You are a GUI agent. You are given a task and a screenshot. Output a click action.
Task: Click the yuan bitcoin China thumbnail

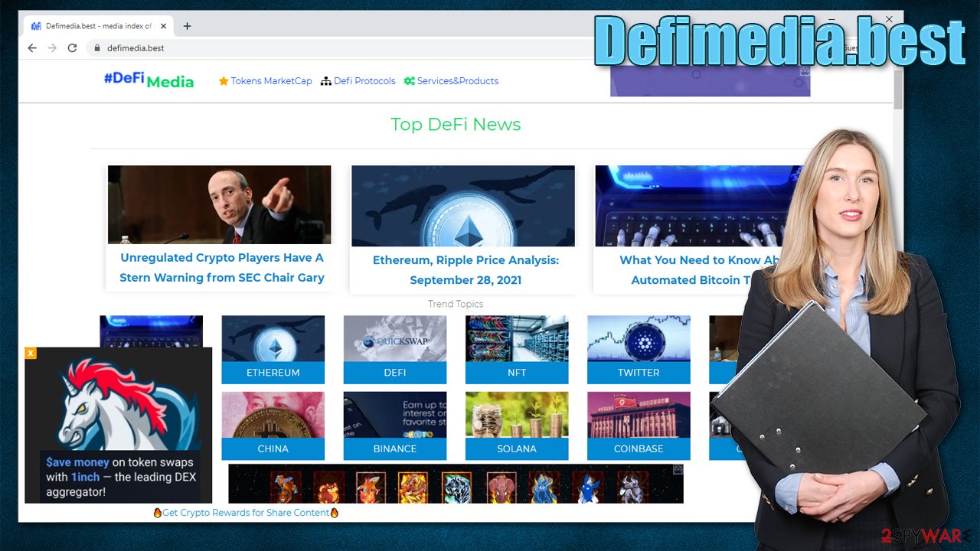273,416
